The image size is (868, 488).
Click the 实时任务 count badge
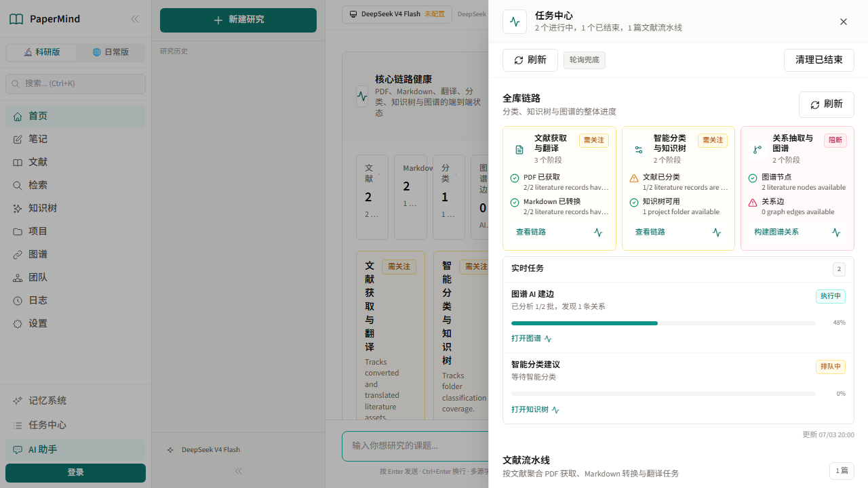coord(839,269)
